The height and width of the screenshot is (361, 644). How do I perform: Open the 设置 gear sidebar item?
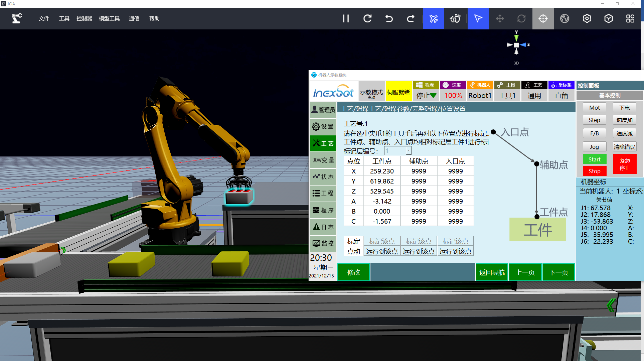(323, 126)
